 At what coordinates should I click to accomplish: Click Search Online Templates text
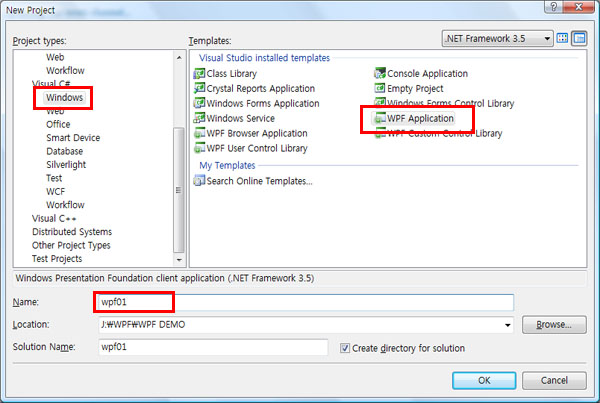pyautogui.click(x=259, y=180)
